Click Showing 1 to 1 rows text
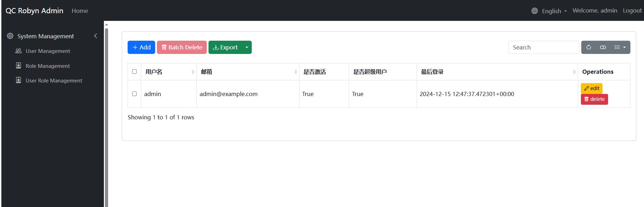The height and width of the screenshot is (207, 644). point(161,117)
